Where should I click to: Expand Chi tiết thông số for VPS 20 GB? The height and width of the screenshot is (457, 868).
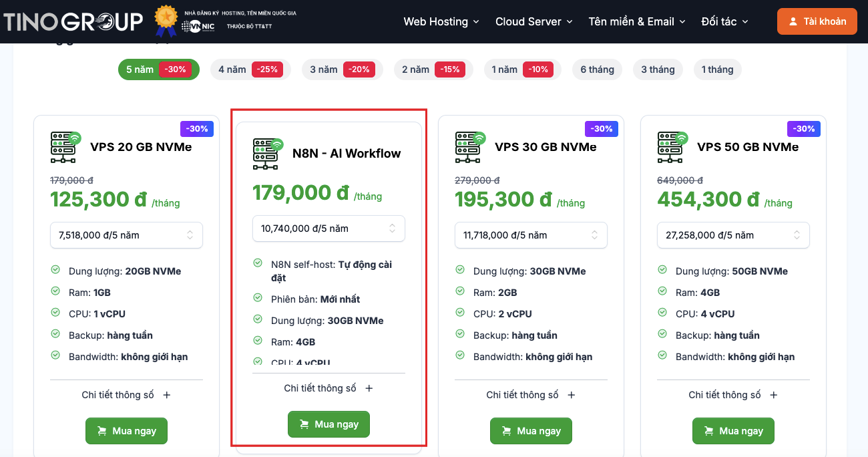click(126, 395)
